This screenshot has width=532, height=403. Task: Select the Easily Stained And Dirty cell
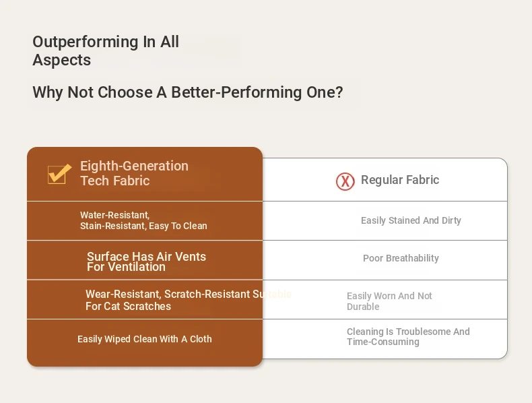click(411, 220)
